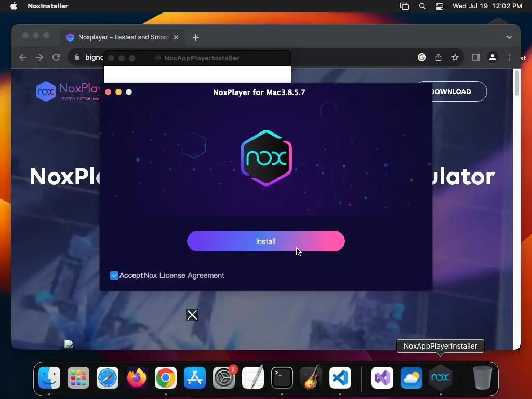Open Weather app from the Dock
This screenshot has width=532, height=399.
click(x=411, y=378)
